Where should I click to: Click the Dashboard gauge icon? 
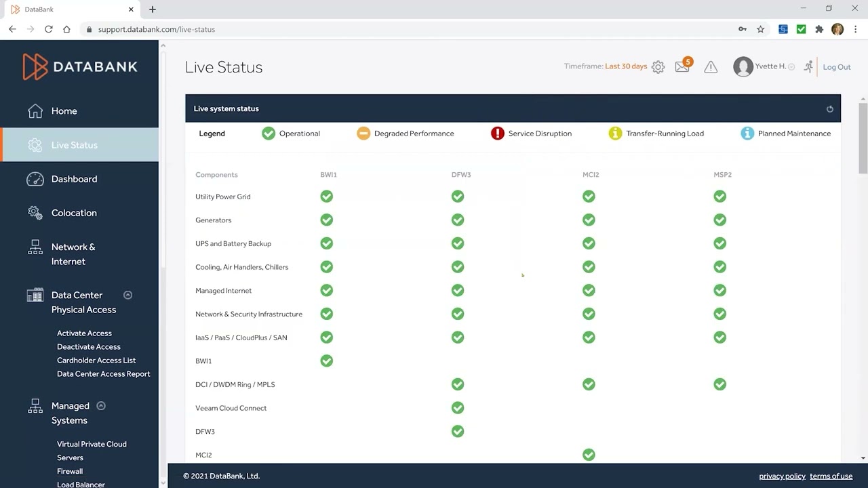(x=35, y=179)
